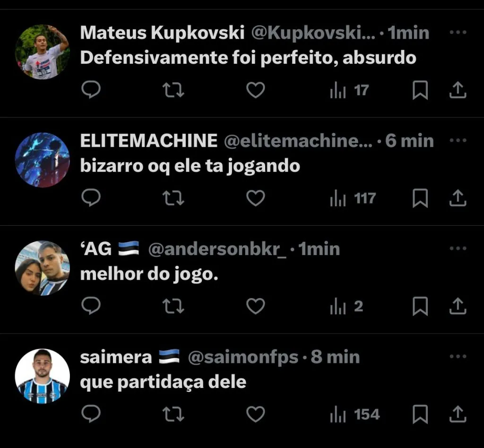The image size is (484, 448).
Task: Open more options for Mateus Kupkovski's tweet
Action: (x=458, y=32)
